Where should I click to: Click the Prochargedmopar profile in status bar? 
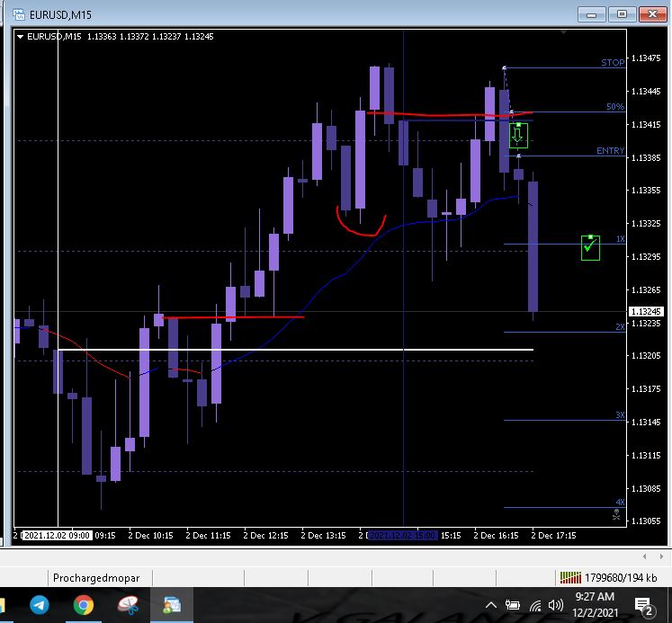pos(96,578)
